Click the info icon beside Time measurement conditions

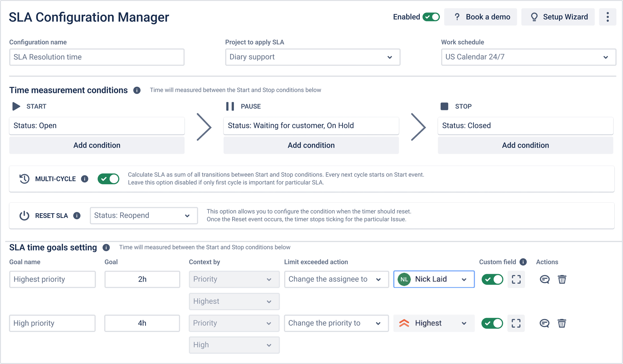coord(137,90)
